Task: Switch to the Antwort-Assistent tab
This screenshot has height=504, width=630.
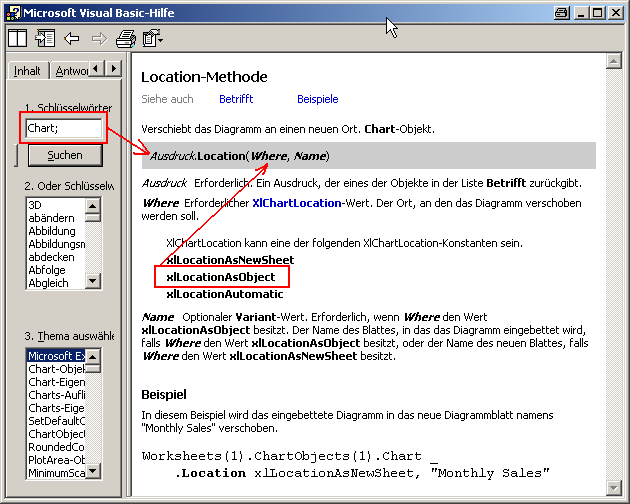Action: (x=72, y=71)
